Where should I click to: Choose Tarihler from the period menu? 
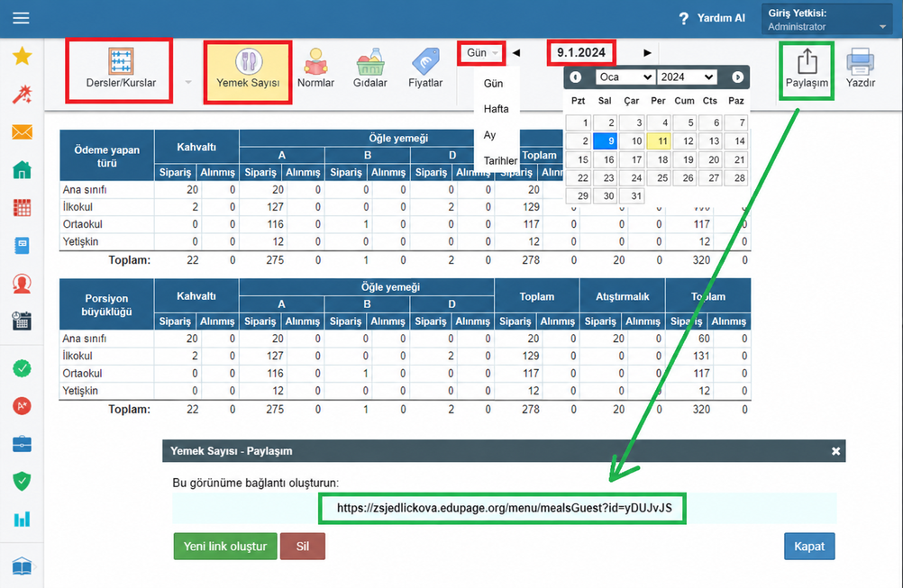pyautogui.click(x=500, y=160)
